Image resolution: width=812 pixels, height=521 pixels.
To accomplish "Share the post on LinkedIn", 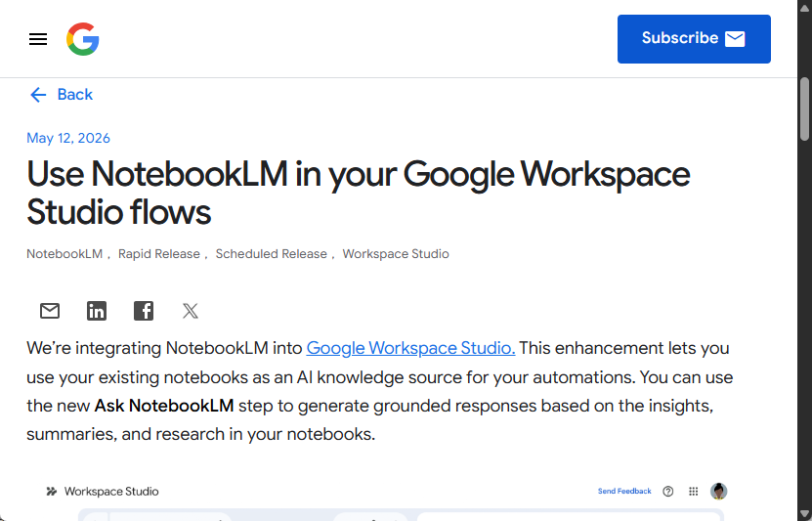I will pyautogui.click(x=97, y=311).
